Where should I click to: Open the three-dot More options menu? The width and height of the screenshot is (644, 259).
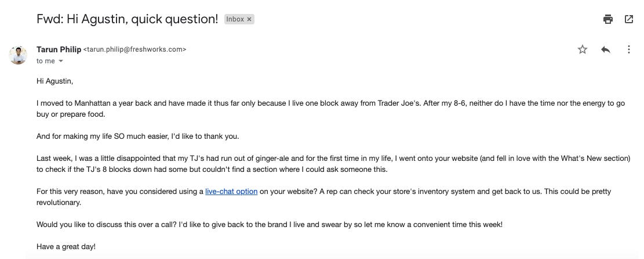629,49
